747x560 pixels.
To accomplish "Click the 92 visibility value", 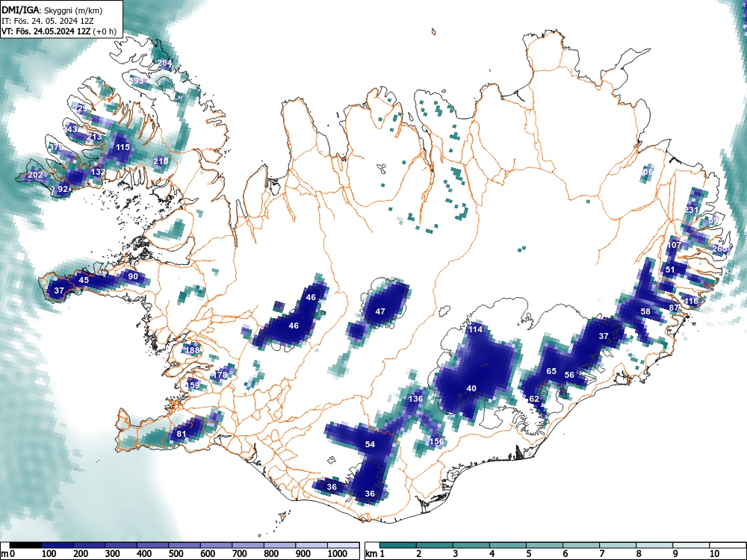I will click(x=63, y=189).
